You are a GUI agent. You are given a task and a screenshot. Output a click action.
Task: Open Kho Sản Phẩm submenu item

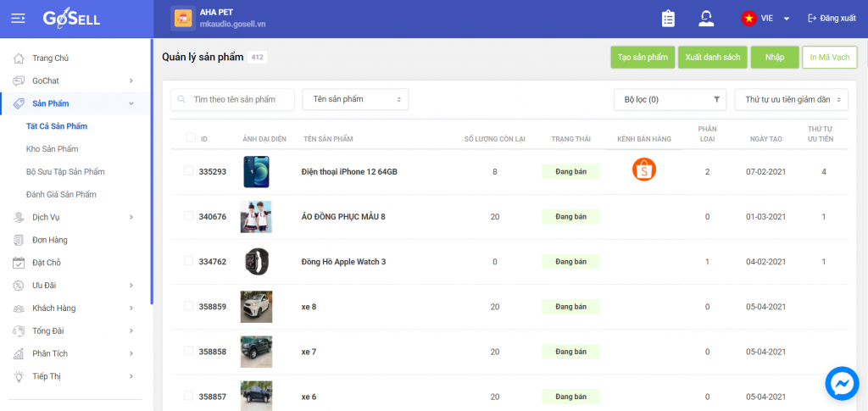click(x=52, y=149)
